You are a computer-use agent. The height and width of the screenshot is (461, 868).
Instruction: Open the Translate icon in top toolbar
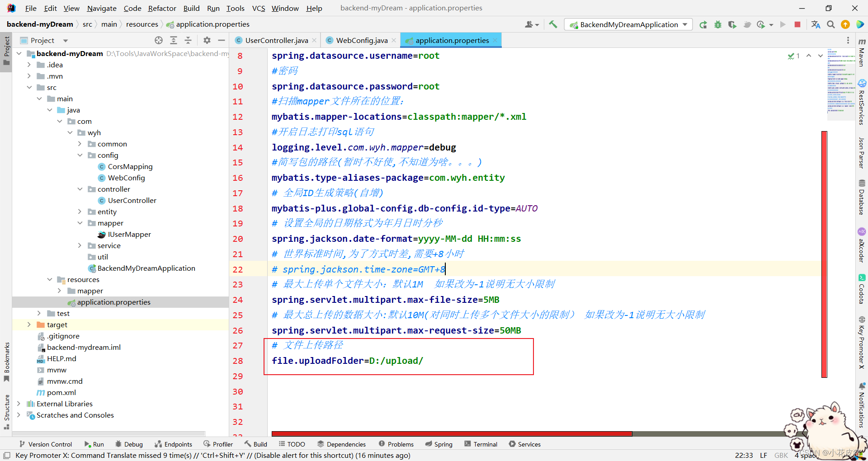(x=816, y=24)
